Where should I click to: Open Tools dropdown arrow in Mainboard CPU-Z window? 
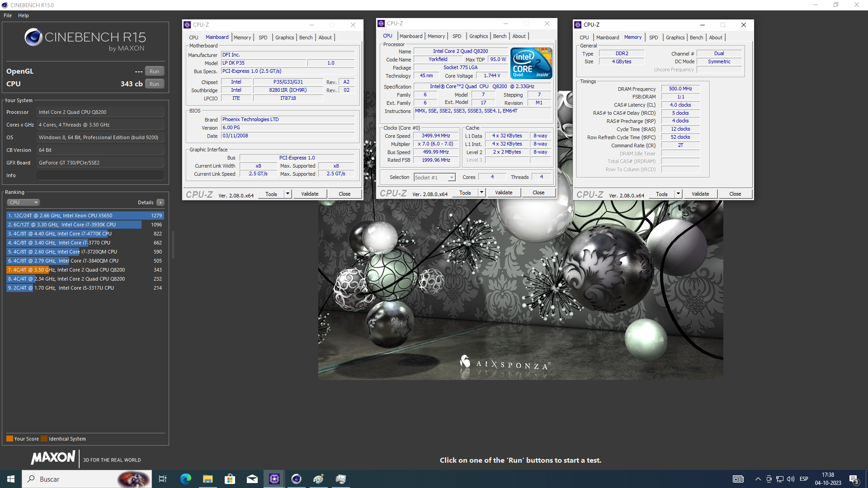[x=288, y=194]
